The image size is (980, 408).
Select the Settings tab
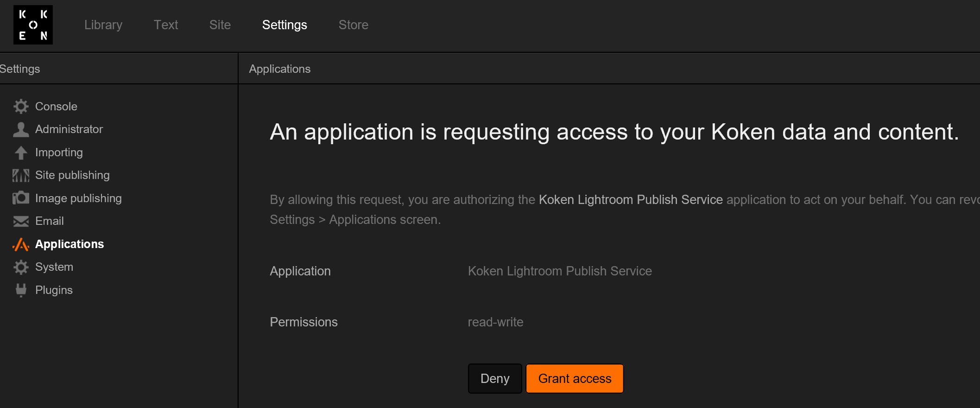(285, 25)
